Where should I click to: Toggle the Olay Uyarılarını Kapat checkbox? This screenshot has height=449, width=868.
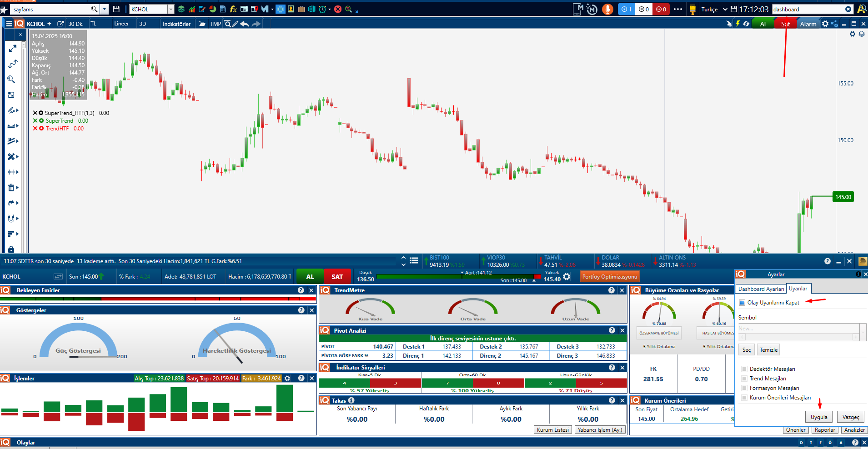click(742, 303)
